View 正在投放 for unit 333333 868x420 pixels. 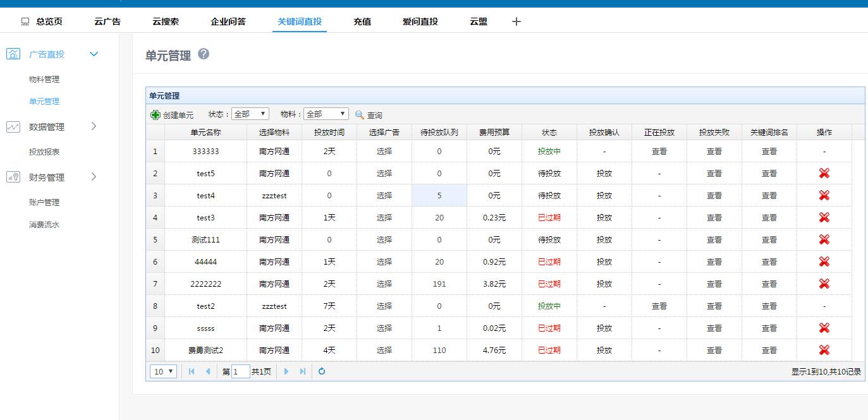coord(659,152)
